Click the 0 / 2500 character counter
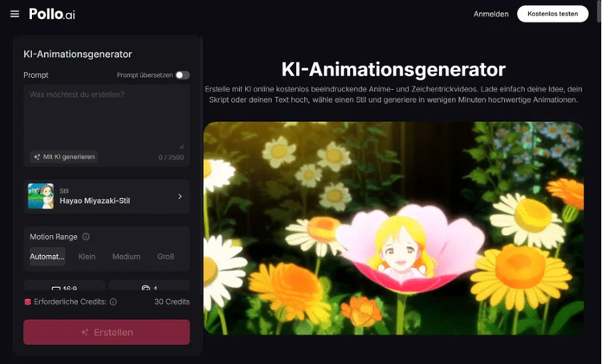The height and width of the screenshot is (364, 602). [171, 157]
